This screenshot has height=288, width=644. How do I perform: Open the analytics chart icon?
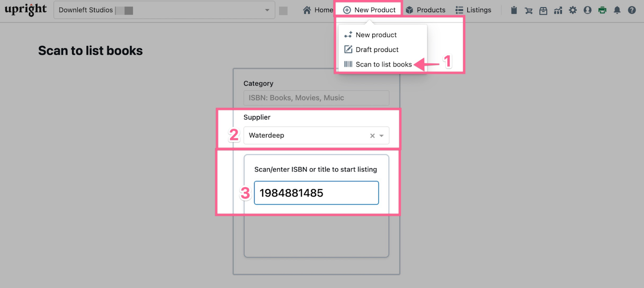558,10
